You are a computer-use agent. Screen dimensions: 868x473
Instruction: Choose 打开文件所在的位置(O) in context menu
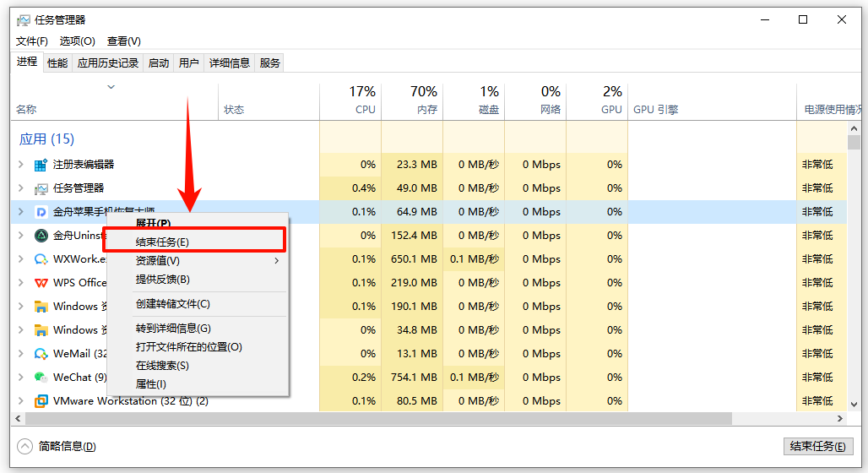click(198, 346)
